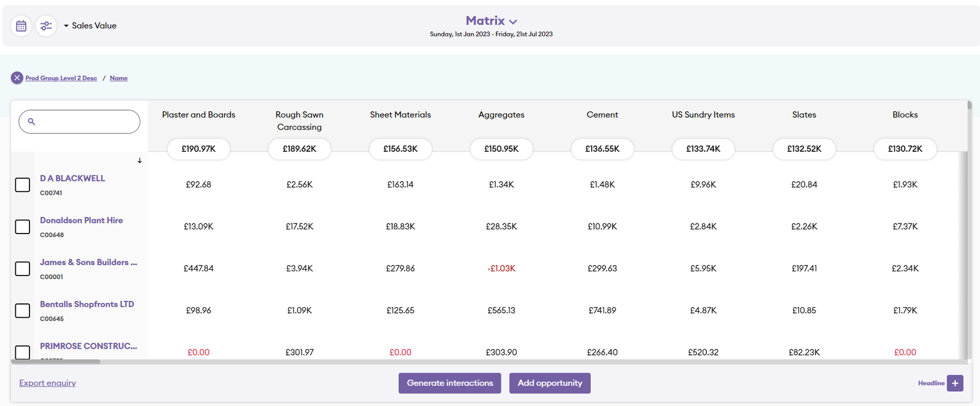
Task: Open the filter settings sliders icon
Action: (x=46, y=26)
